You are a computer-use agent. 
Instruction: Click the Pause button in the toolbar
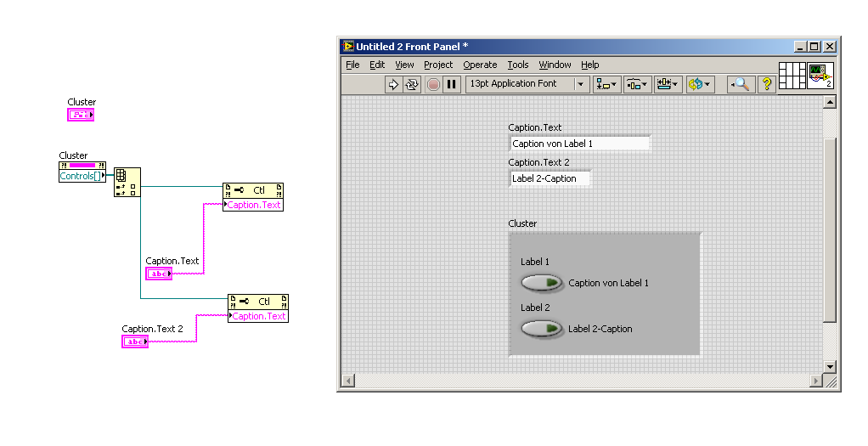[x=452, y=84]
